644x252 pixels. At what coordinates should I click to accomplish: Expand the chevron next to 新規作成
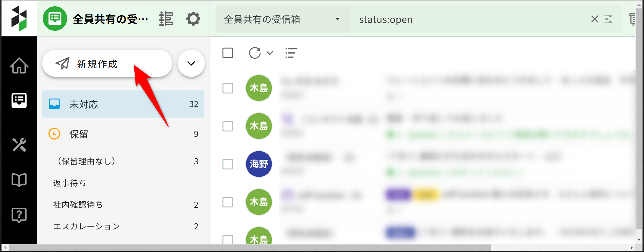[x=191, y=64]
